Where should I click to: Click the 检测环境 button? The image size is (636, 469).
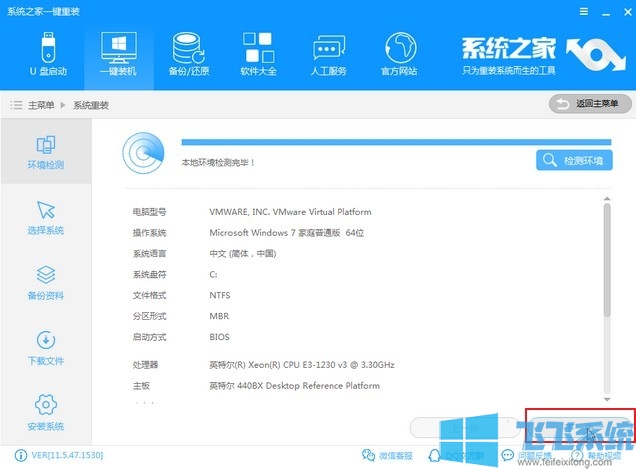pyautogui.click(x=574, y=160)
